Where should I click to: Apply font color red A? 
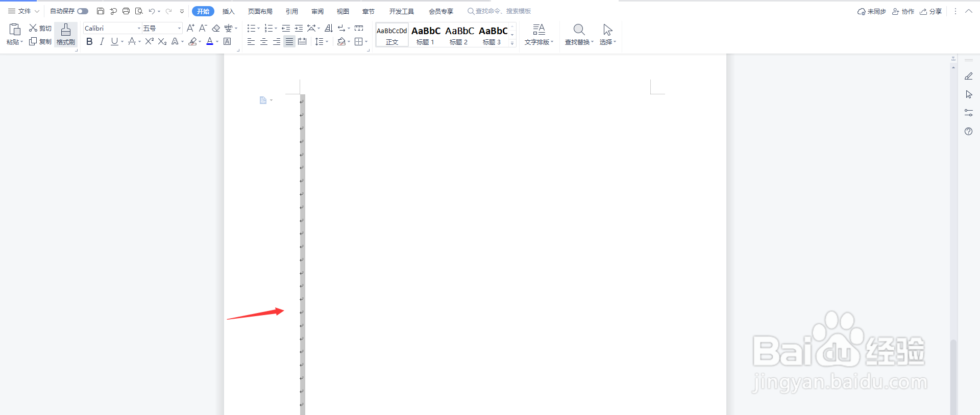tap(210, 41)
